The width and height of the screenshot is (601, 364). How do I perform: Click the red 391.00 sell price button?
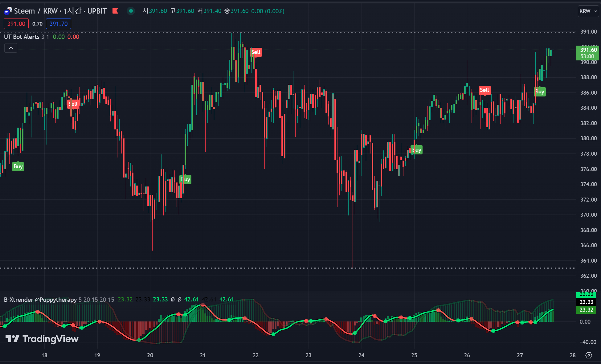click(x=16, y=24)
